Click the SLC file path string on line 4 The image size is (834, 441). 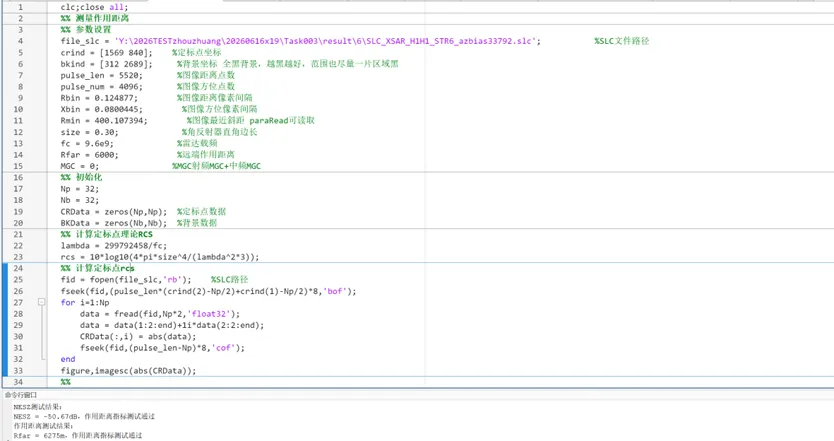point(325,41)
